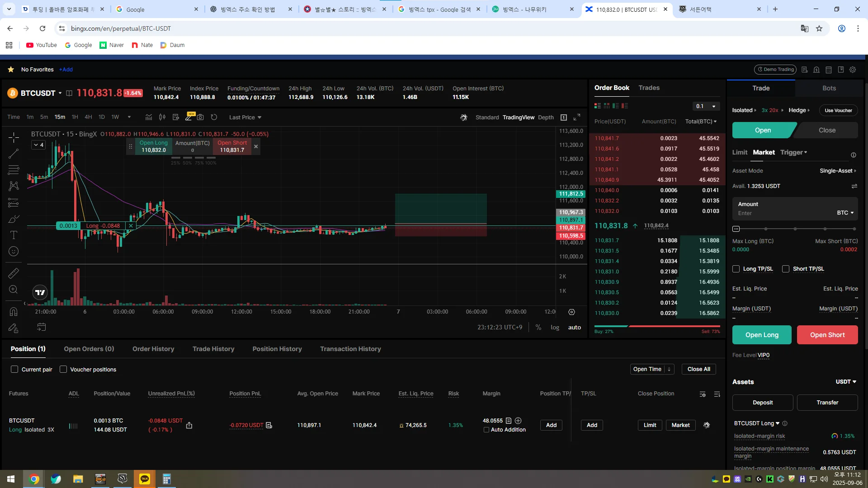Viewport: 868px width, 488px height.
Task: Open the Open Orders (0) tab
Action: [x=89, y=349]
